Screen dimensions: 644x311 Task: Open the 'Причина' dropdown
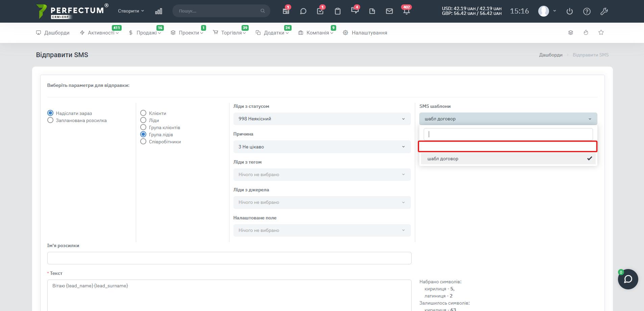322,147
